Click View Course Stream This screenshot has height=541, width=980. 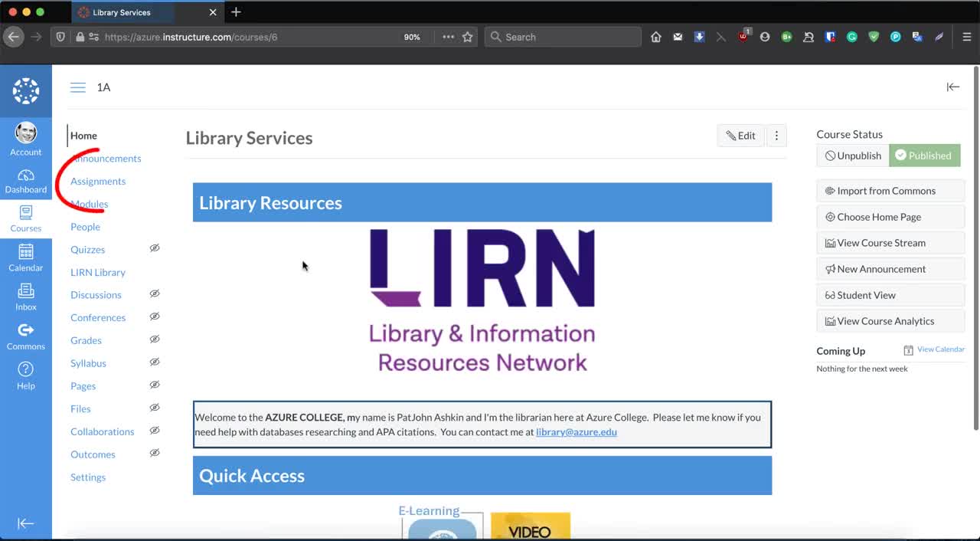coord(890,243)
